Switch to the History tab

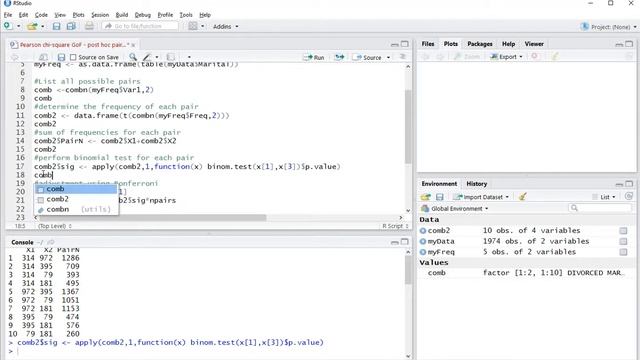click(x=476, y=184)
